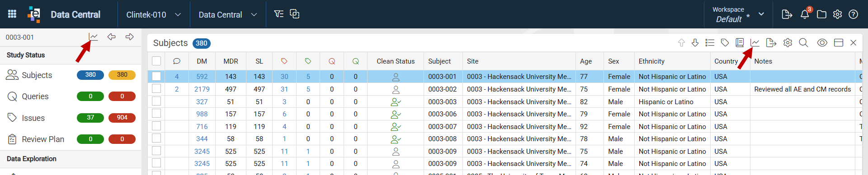868x175 pixels.
Task: Tick checkbox for subject 0003-006
Action: (156, 114)
